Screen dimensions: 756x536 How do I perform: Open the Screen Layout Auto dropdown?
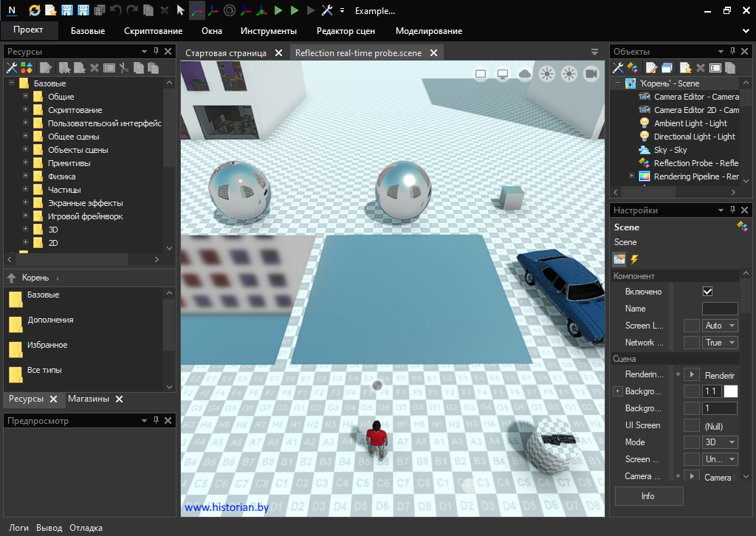pos(721,326)
